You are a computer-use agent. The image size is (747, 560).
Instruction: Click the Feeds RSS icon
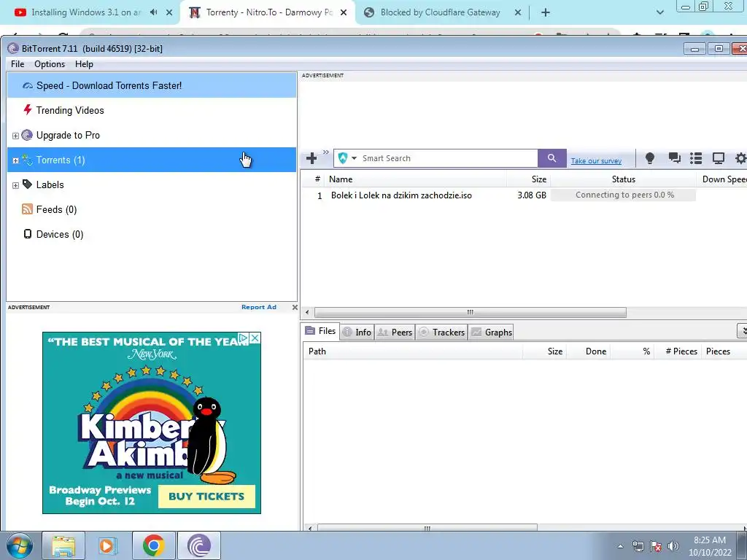[27, 209]
